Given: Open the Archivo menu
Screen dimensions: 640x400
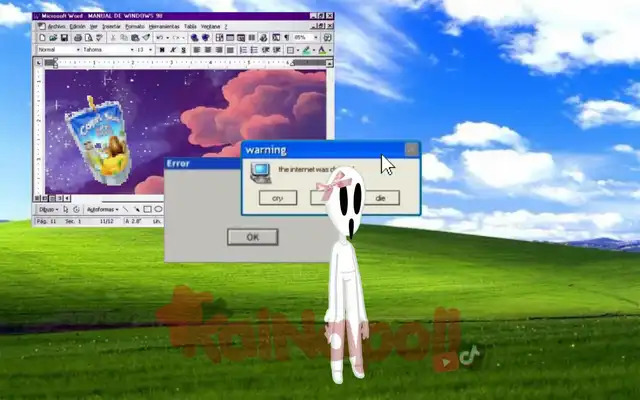Looking at the screenshot, I should 55,26.
